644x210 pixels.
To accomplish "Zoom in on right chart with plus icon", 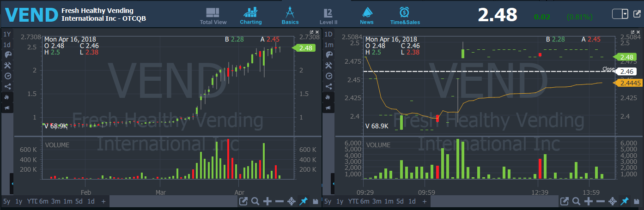I will 589,201.
